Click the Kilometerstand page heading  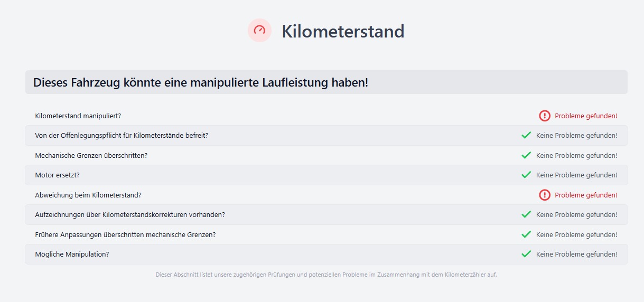[343, 31]
